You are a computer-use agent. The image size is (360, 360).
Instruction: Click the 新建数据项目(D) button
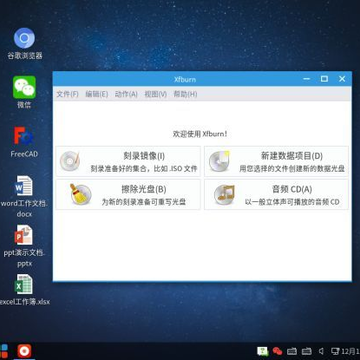click(276, 161)
